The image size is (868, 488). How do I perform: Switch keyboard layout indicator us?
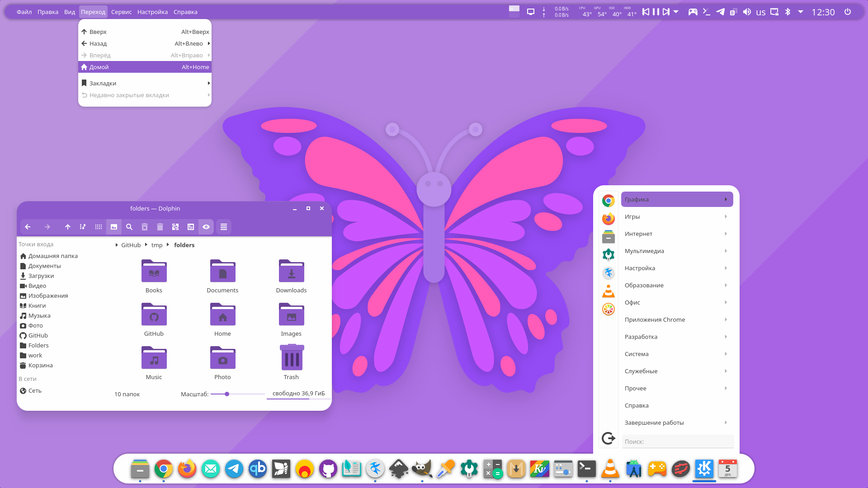(x=761, y=12)
